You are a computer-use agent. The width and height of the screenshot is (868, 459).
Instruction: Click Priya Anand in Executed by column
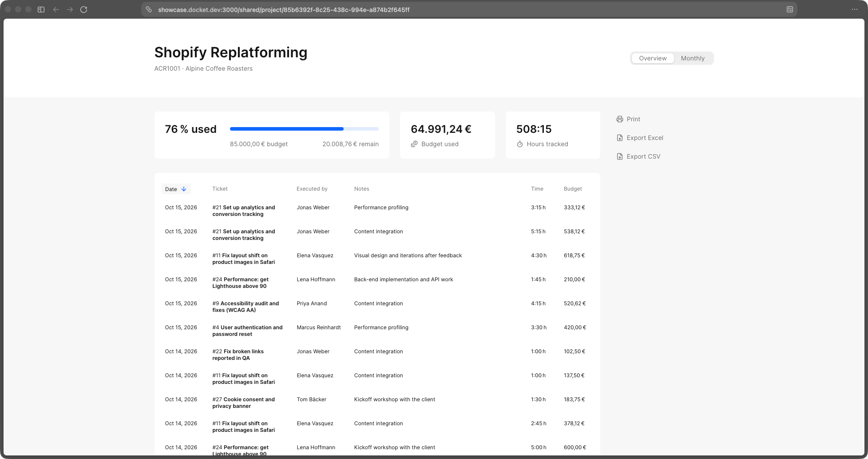pyautogui.click(x=312, y=303)
